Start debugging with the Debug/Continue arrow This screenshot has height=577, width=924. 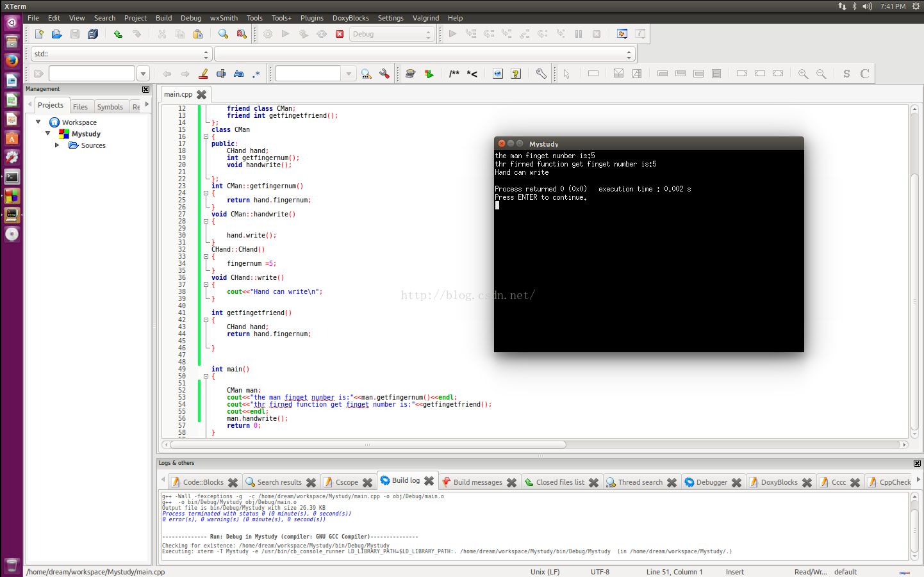(452, 34)
